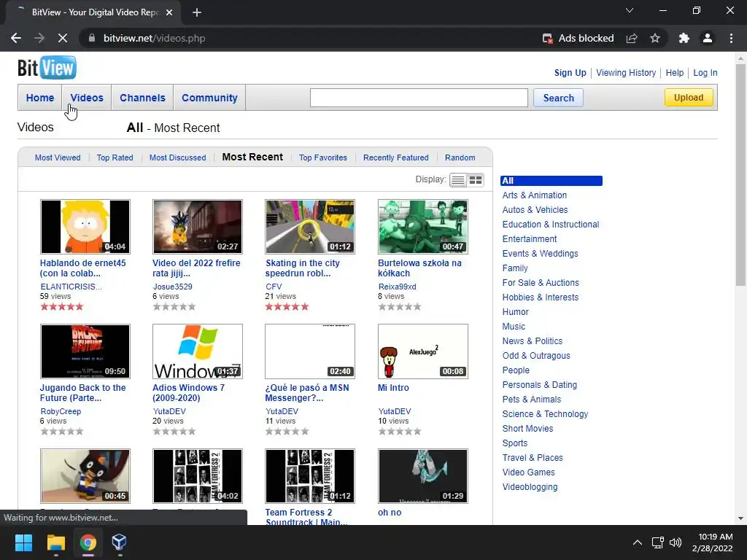Open the Channels nav tab
Image resolution: width=747 pixels, height=560 pixels.
[142, 98]
